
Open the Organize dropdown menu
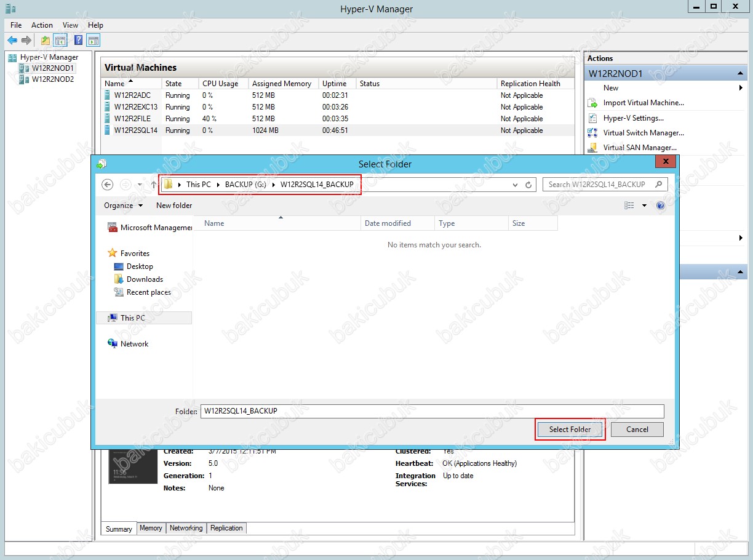tap(123, 206)
